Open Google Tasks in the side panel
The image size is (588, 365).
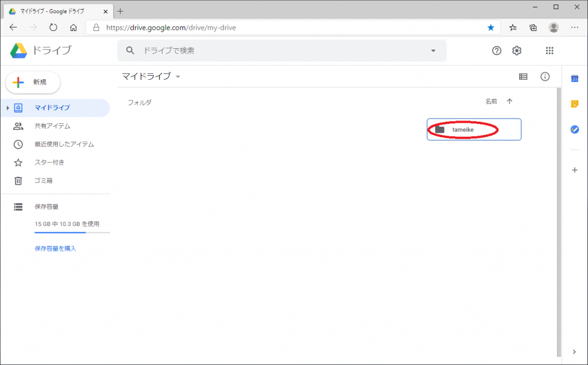point(574,130)
